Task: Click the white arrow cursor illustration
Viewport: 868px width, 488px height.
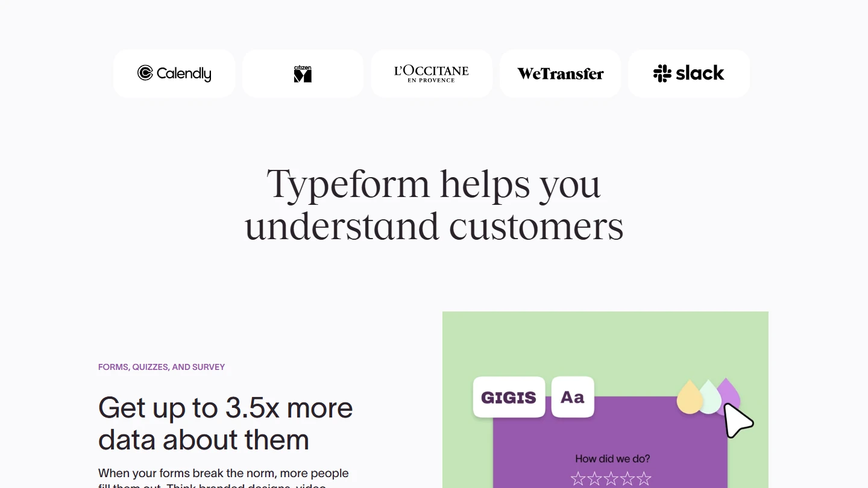Action: tap(737, 421)
